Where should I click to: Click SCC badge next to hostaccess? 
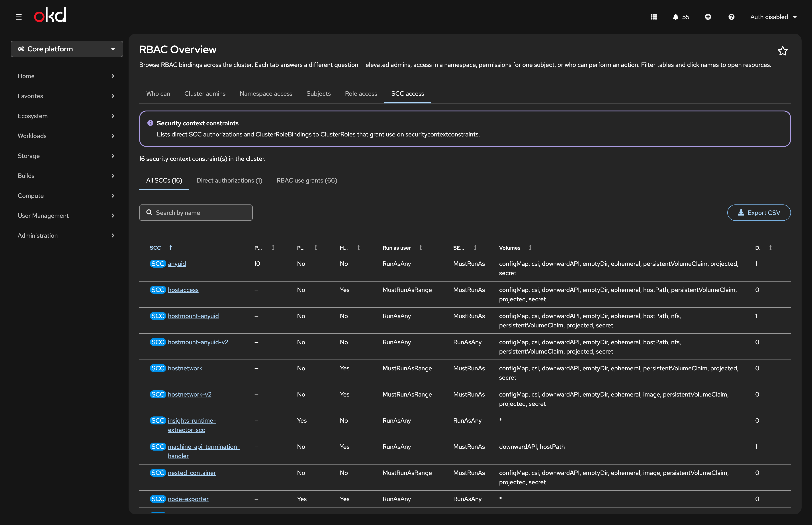[x=158, y=290]
